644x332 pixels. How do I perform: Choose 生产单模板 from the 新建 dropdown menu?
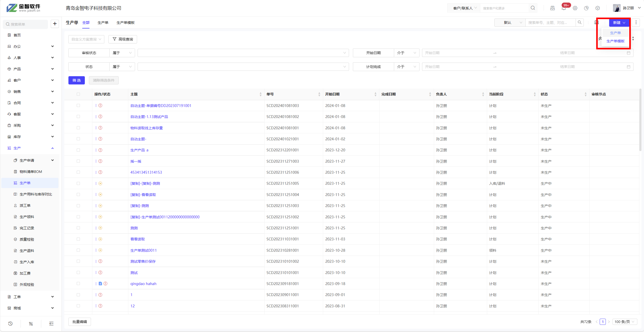(x=615, y=41)
